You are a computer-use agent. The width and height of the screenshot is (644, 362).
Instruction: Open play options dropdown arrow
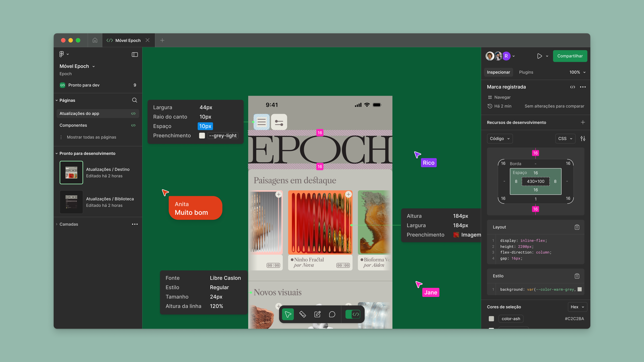(547, 56)
